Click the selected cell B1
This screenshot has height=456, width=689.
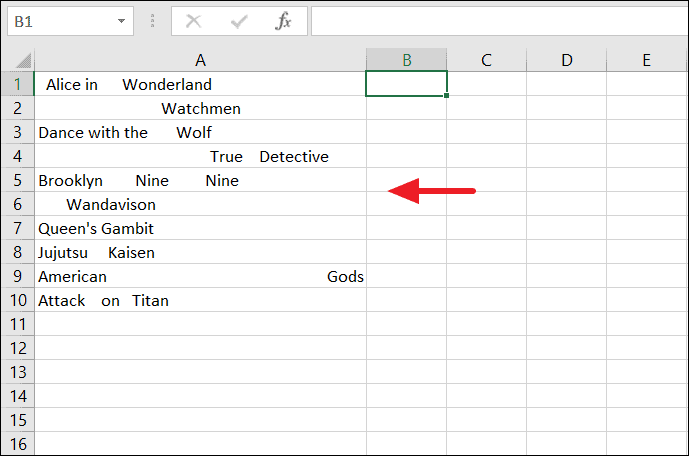406,83
